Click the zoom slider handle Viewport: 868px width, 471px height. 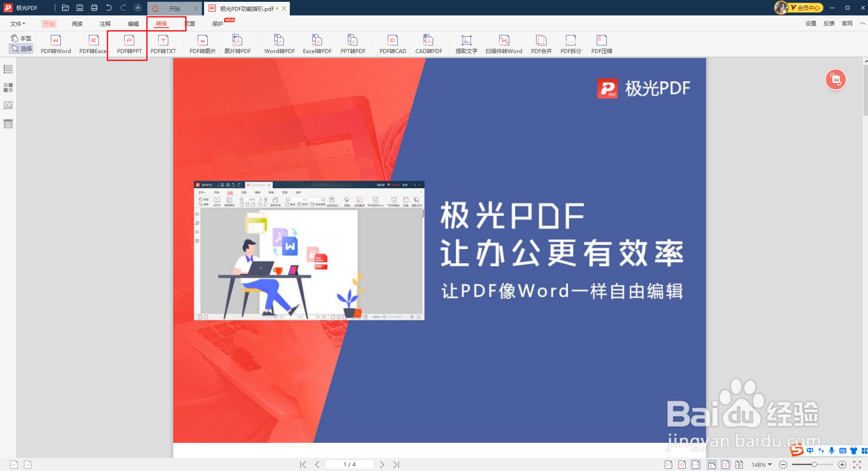click(814, 465)
